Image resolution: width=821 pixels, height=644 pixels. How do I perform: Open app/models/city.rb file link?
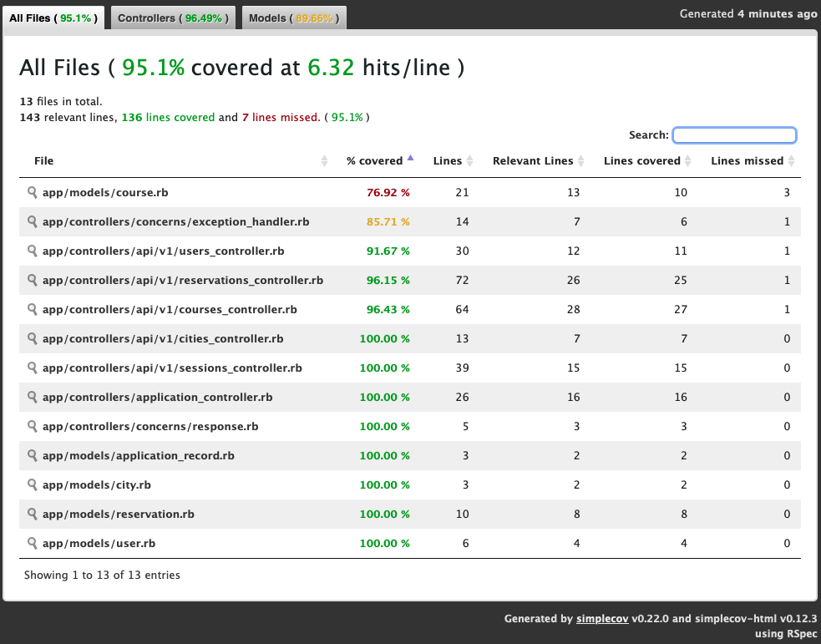(x=97, y=485)
